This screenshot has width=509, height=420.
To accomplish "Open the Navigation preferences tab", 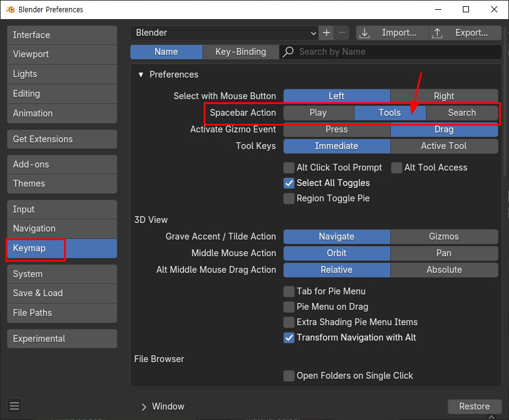I will click(62, 228).
